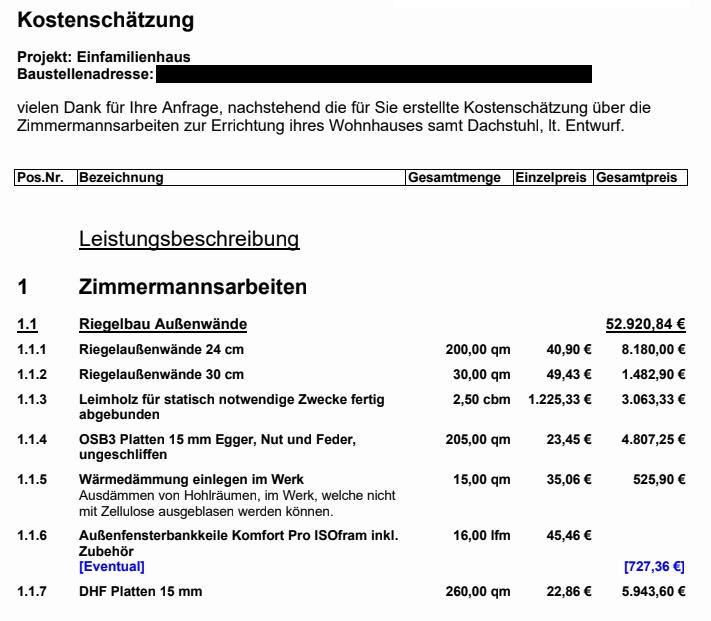Click quantity 260,00 qm
The image size is (711, 621).
point(478,592)
